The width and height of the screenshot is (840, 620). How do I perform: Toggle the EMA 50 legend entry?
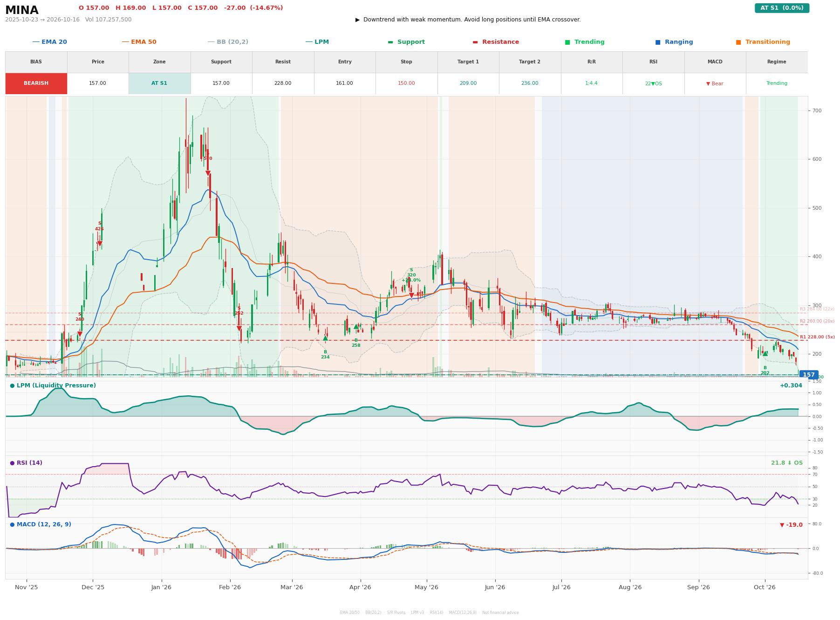[x=139, y=42]
